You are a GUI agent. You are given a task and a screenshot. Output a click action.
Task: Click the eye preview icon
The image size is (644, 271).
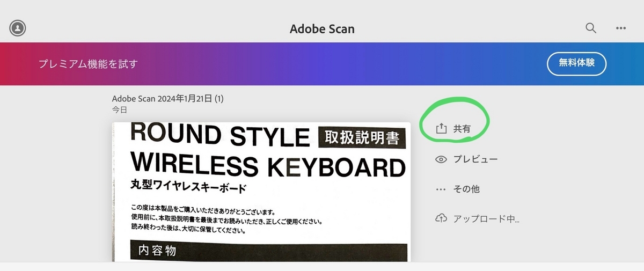441,159
